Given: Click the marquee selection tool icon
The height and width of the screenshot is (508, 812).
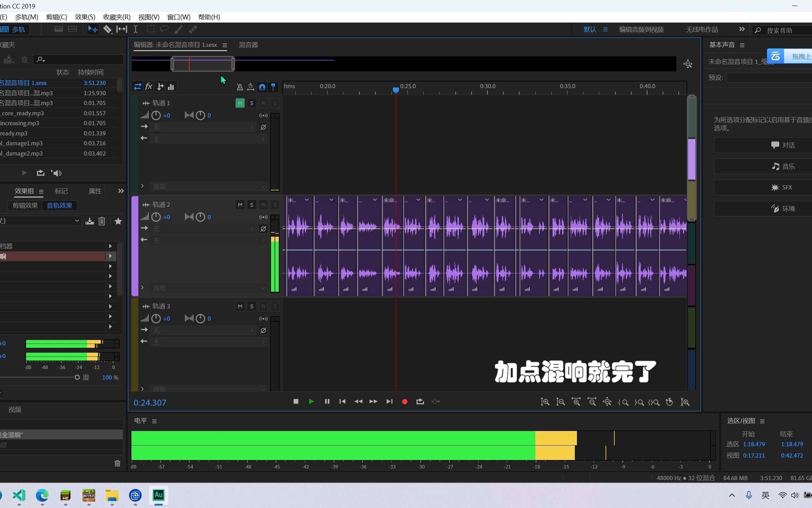Looking at the screenshot, I should [150, 29].
